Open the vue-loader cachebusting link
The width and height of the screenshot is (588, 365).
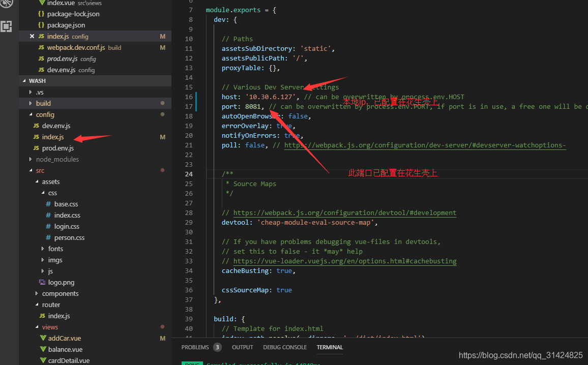point(345,261)
